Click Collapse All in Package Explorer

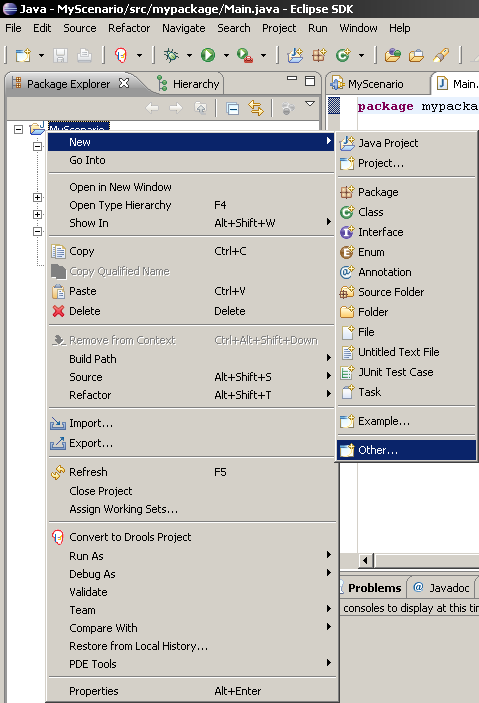tap(232, 108)
